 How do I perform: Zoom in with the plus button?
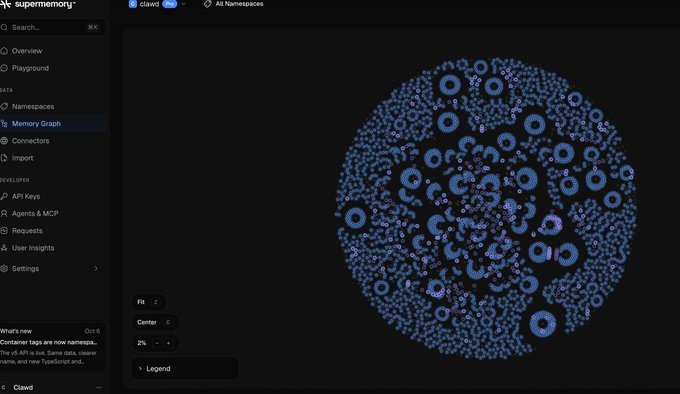[x=169, y=343]
